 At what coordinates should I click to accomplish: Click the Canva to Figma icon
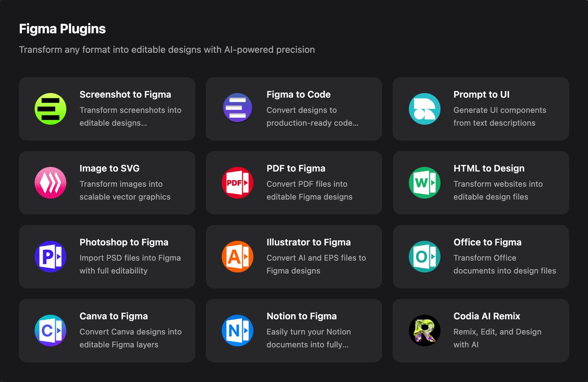coord(50,331)
